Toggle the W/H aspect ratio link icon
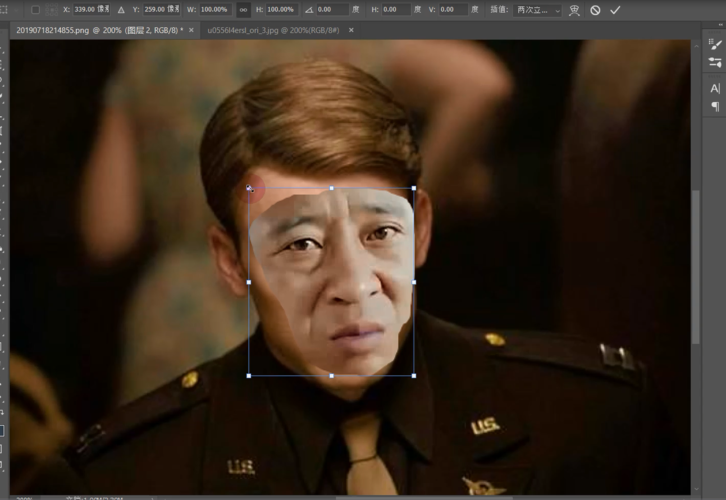The image size is (726, 500). [243, 10]
